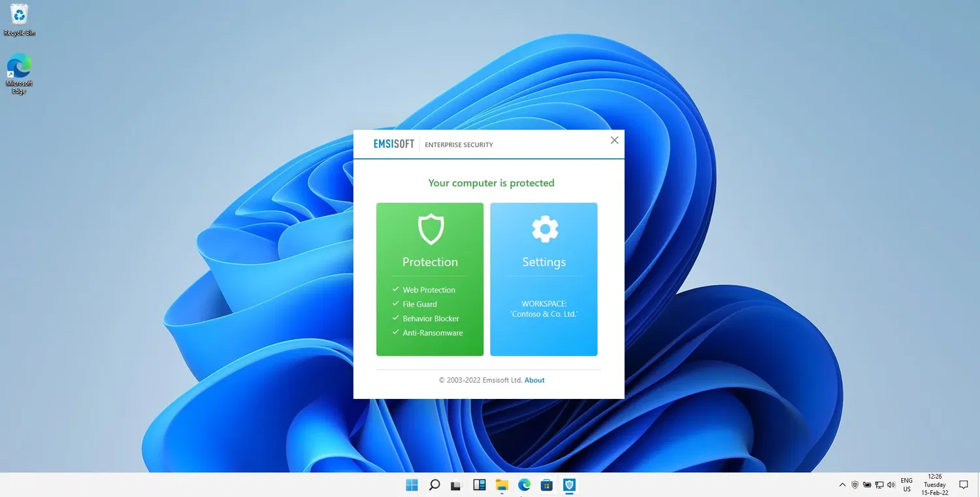Open the Windows Start menu
Screen dimensions: 980x497
[x=412, y=485]
